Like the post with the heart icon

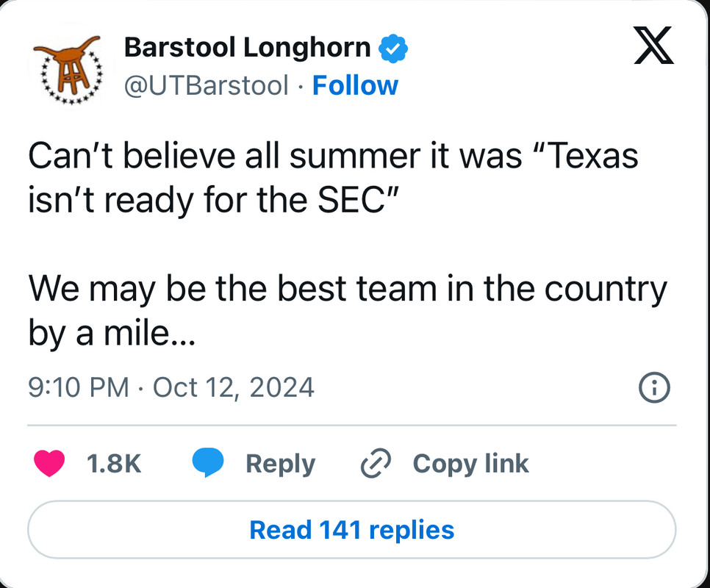[x=50, y=464]
